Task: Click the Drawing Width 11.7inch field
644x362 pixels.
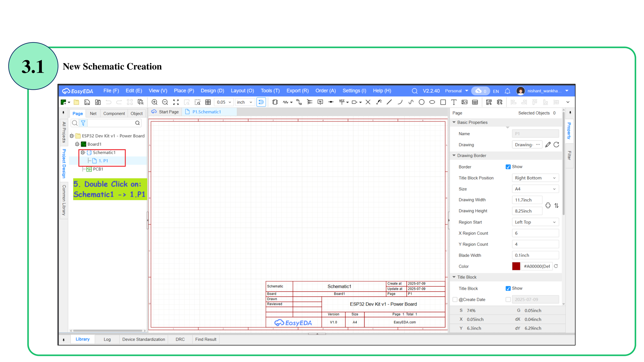Action: [527, 200]
